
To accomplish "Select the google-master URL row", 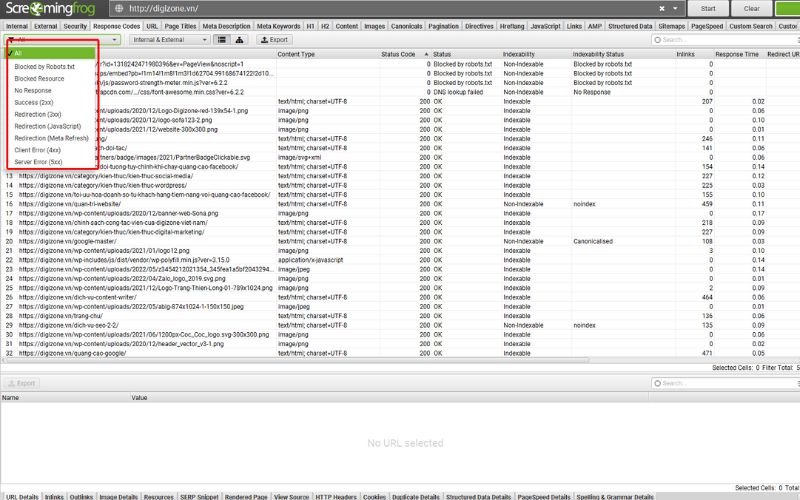I will point(400,241).
